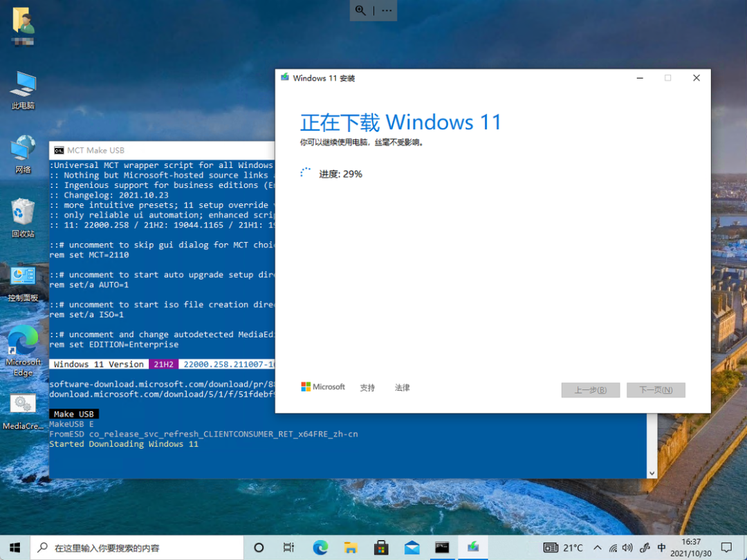Open MediaCreationTool from the desktop
The height and width of the screenshot is (560, 747).
(x=23, y=408)
